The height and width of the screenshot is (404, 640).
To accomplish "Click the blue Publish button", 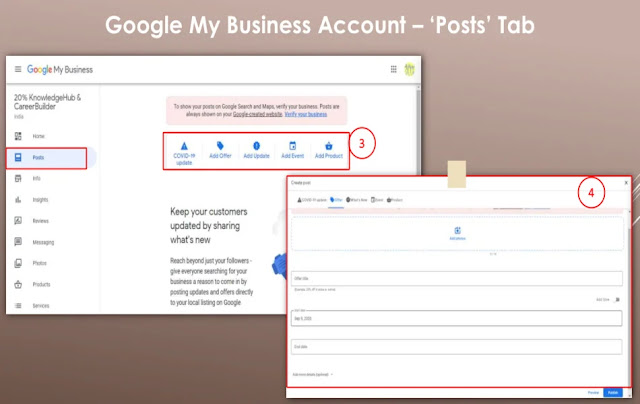I will [x=613, y=393].
